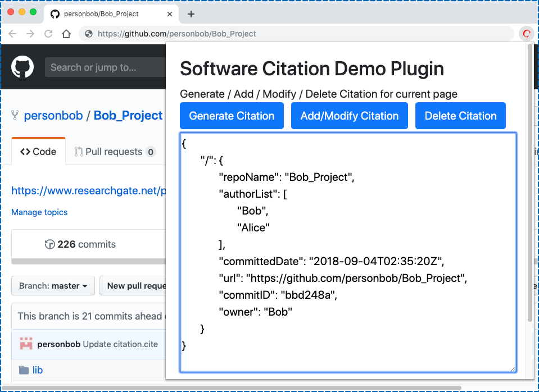The image size is (539, 392).
Task: Click the browser home icon
Action: tap(66, 34)
